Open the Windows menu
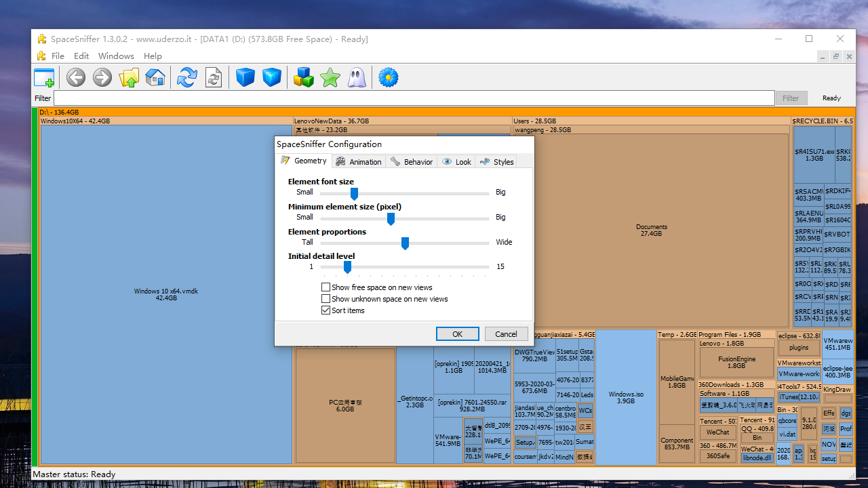Image resolution: width=868 pixels, height=488 pixels. point(115,56)
